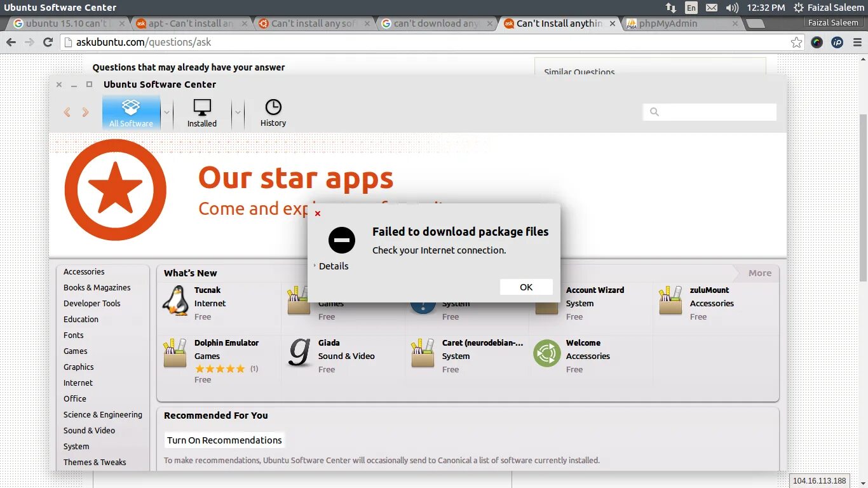Expand the All Software dropdown arrow

point(166,112)
